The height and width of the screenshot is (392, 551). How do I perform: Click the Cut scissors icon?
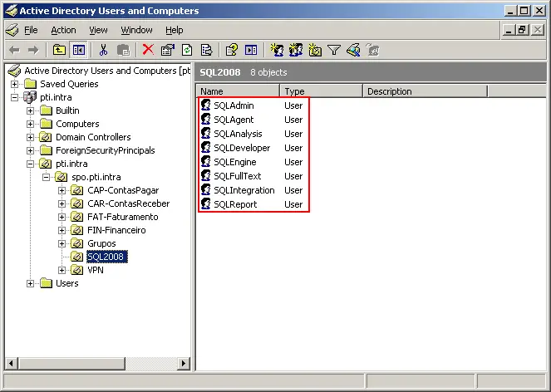click(103, 50)
